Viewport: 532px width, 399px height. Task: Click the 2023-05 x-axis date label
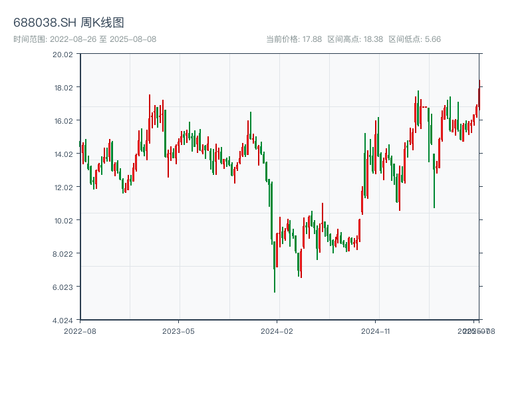(178, 331)
